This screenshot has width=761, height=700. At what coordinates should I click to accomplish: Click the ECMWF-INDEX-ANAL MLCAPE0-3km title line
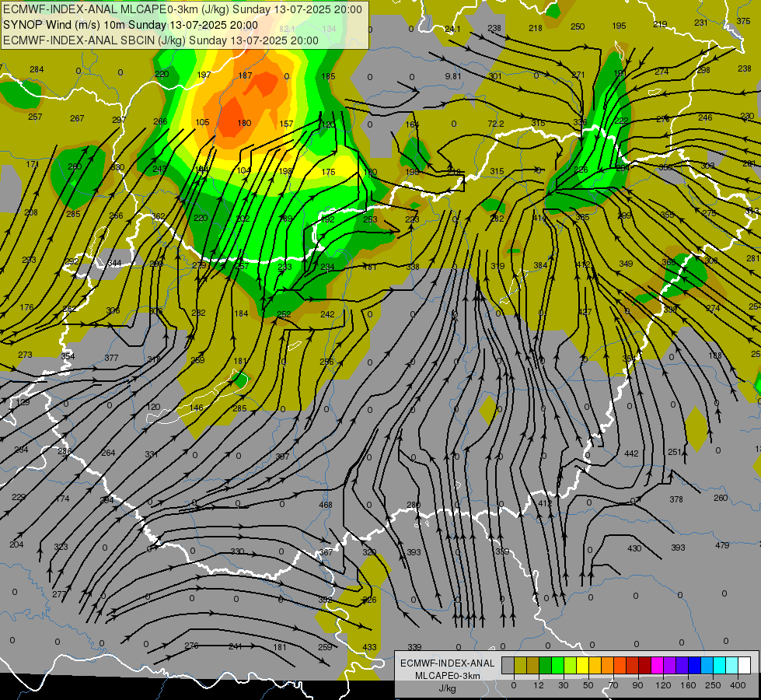point(183,9)
